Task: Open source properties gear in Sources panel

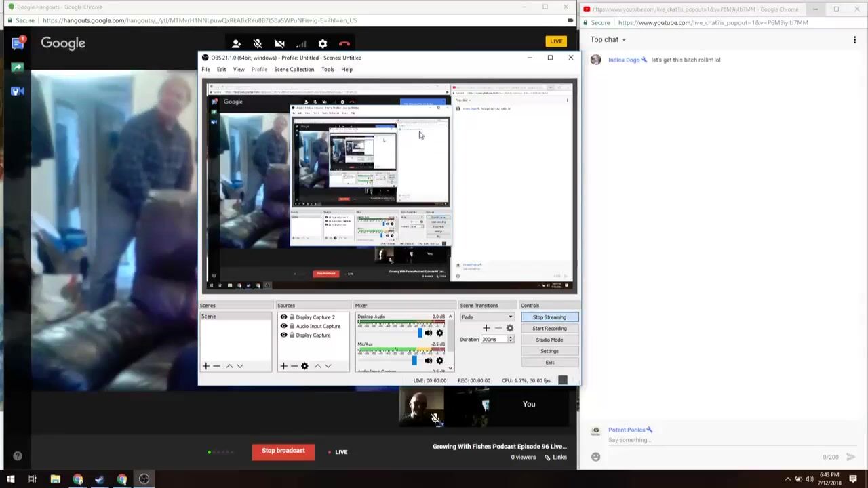Action: point(304,366)
